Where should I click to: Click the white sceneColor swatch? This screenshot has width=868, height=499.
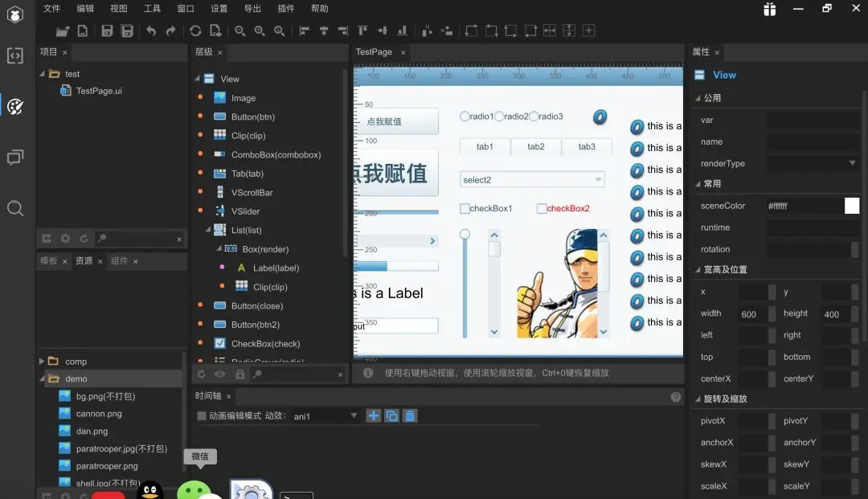(852, 206)
